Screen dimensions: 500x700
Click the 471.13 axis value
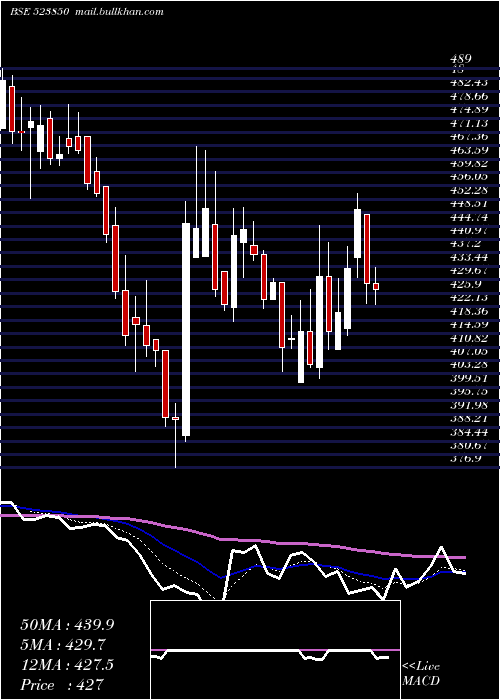pos(469,123)
